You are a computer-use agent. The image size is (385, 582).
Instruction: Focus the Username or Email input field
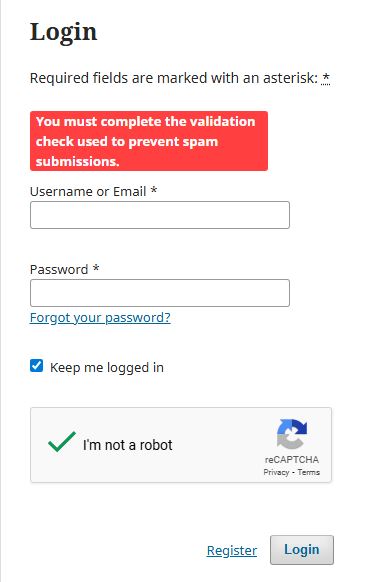point(160,215)
